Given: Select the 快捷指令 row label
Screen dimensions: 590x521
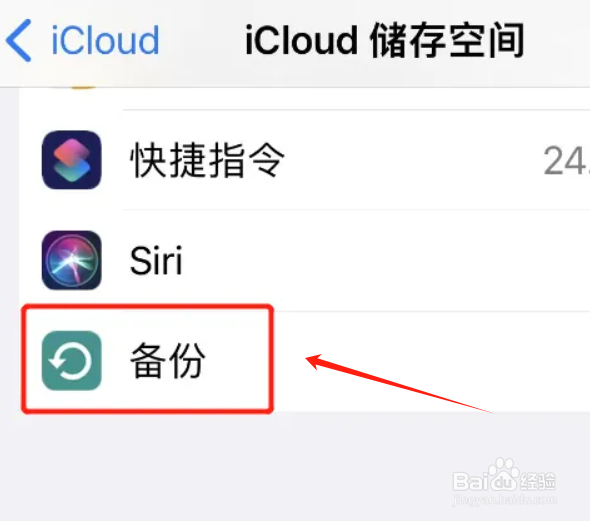Looking at the screenshot, I should (207, 160).
